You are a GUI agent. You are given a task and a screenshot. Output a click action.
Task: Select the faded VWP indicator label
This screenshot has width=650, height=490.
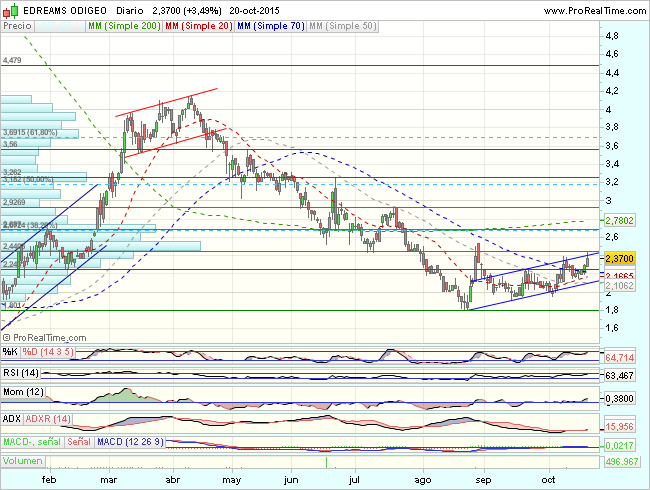pyautogui.click(x=60, y=26)
